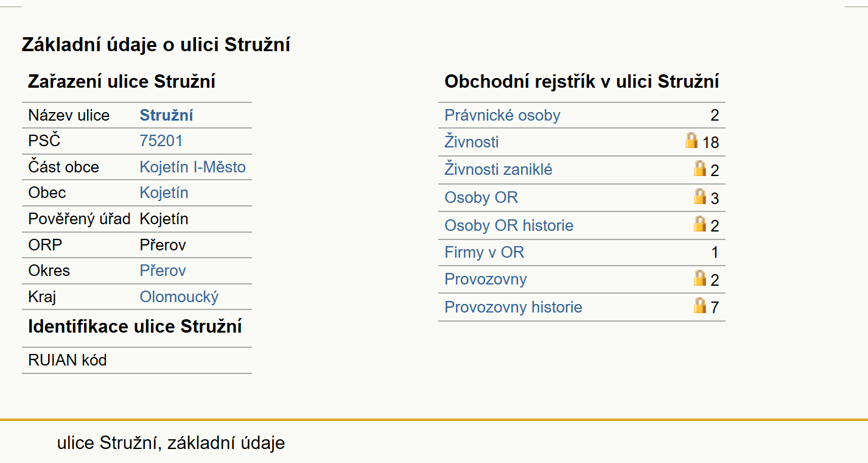Open the Okres Přerov link

click(163, 270)
